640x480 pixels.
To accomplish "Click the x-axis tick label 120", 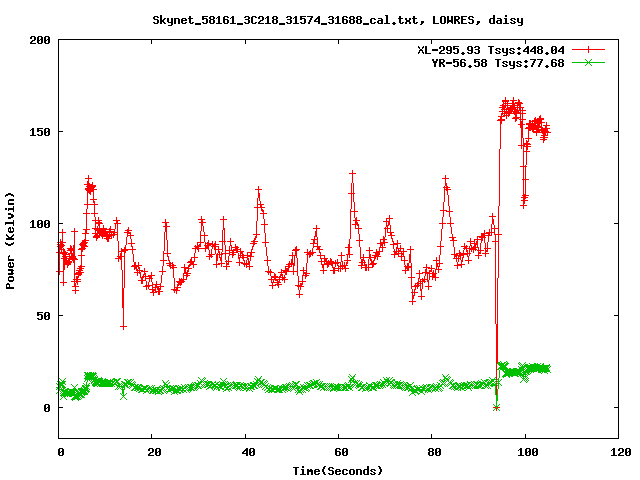I will coord(621,452).
